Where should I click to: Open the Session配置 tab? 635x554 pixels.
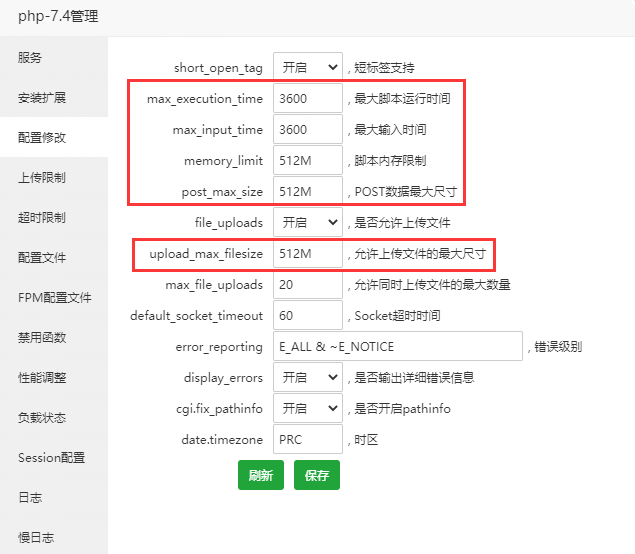(54, 458)
